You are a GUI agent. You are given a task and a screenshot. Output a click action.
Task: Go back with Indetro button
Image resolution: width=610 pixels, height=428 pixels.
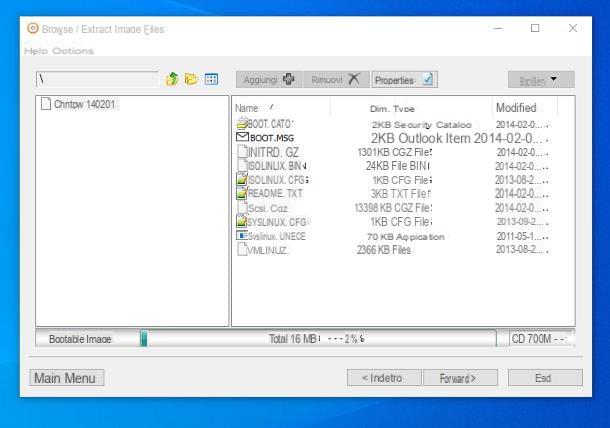(384, 378)
